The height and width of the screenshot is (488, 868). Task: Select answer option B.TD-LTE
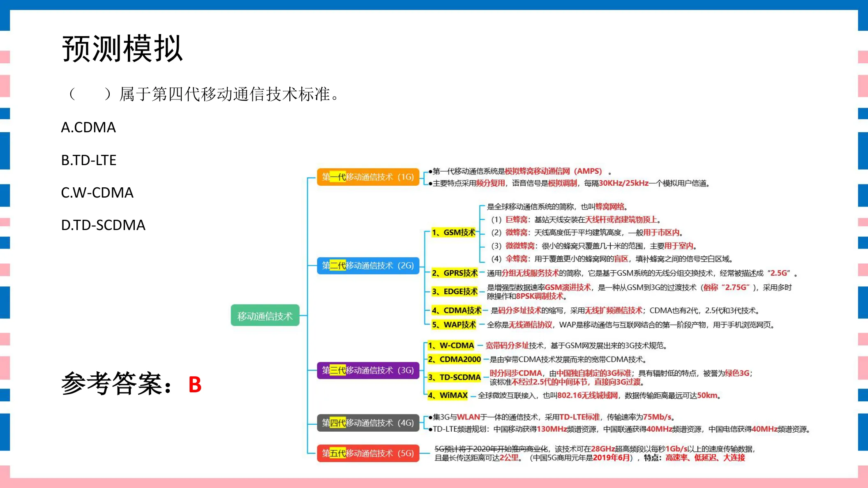point(89,160)
